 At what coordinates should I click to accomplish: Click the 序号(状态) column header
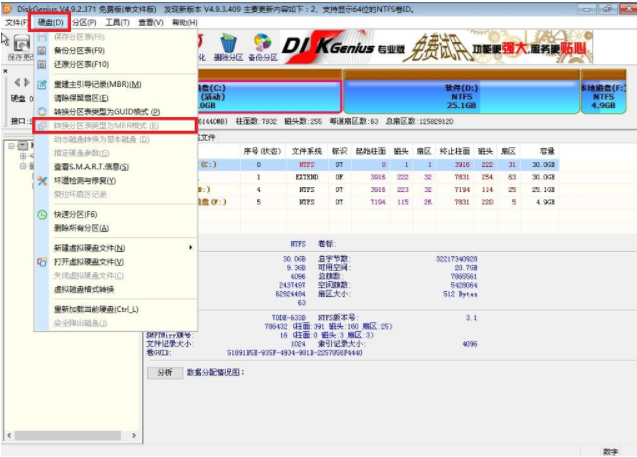[262, 152]
